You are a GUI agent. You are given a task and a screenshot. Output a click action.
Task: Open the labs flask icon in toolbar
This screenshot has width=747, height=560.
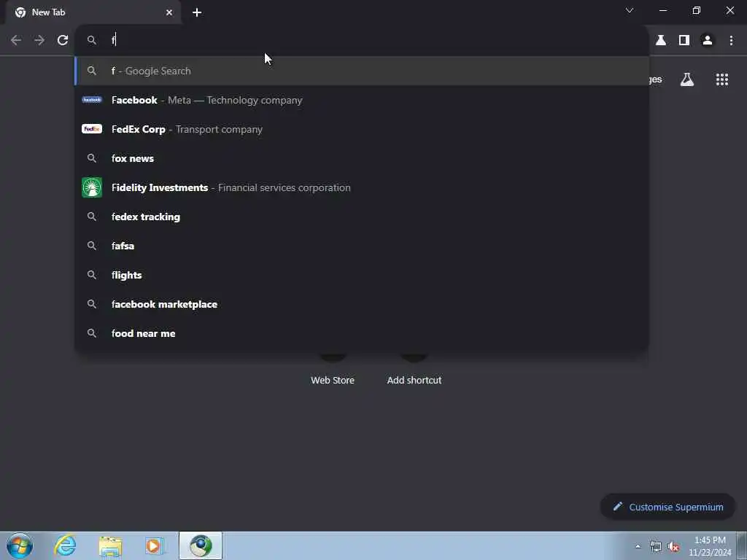click(661, 41)
